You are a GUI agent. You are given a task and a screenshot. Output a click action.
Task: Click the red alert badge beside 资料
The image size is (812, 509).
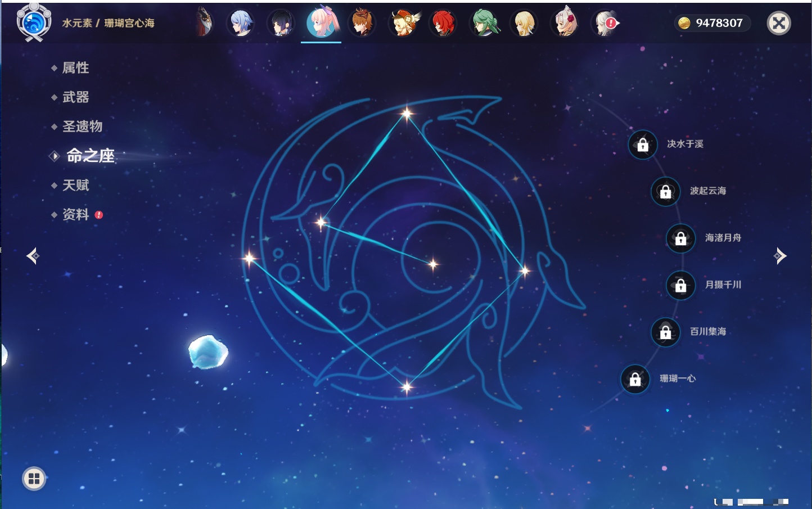coord(99,215)
